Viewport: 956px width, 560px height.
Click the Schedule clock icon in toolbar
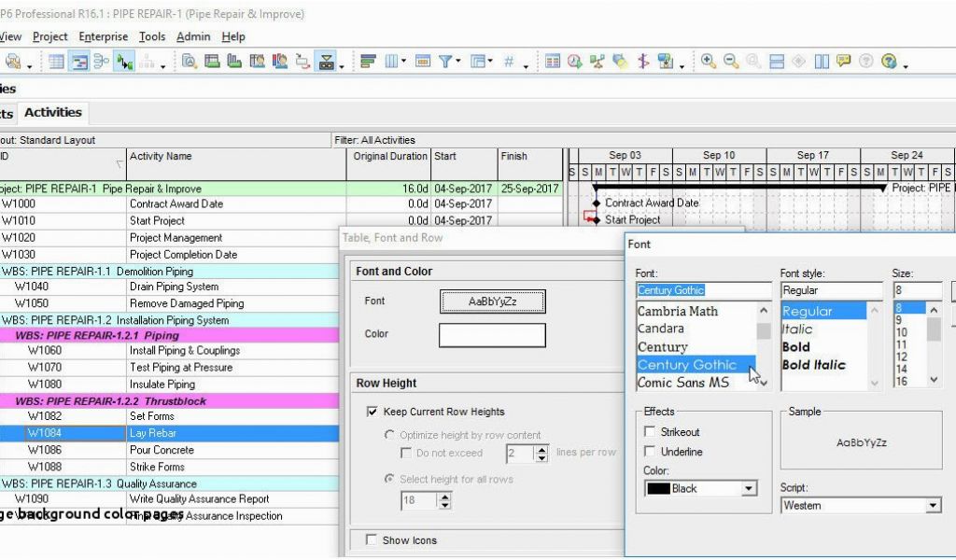[575, 62]
